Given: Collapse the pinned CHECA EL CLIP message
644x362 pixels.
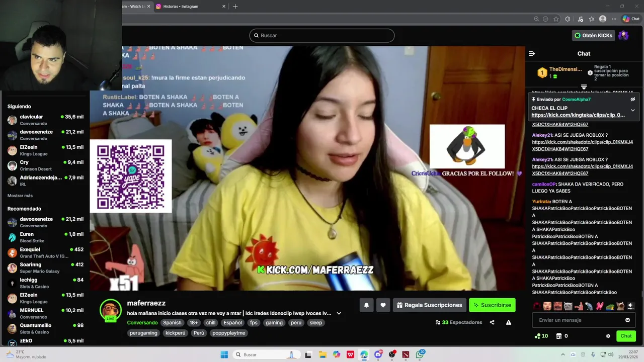Looking at the screenshot, I should click(x=633, y=110).
